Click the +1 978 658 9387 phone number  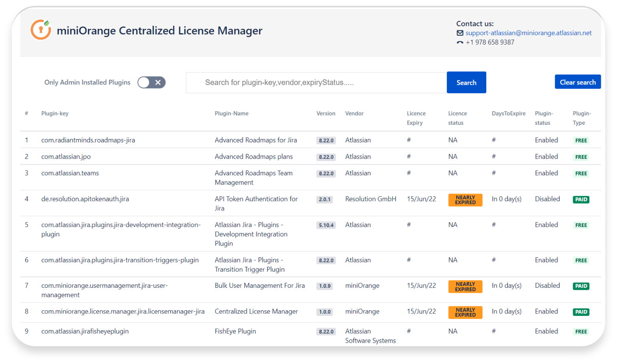490,42
